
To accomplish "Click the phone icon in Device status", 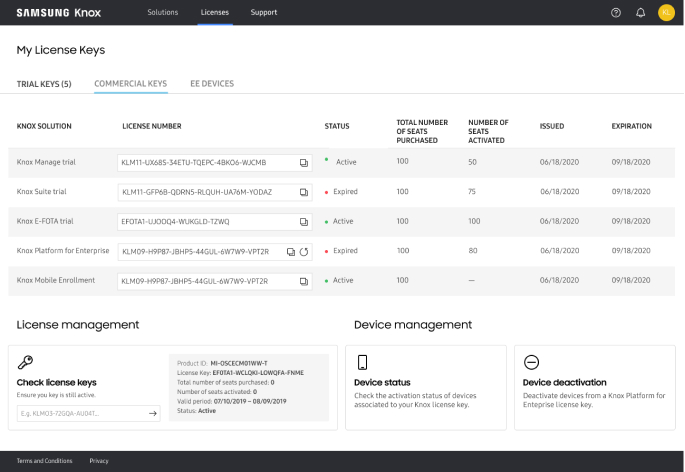I will point(362,362).
